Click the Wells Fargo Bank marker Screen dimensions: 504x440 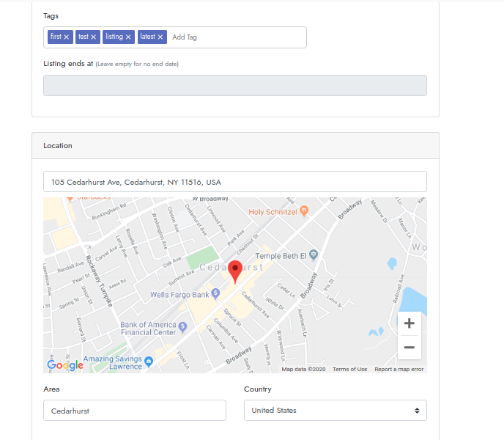[215, 293]
